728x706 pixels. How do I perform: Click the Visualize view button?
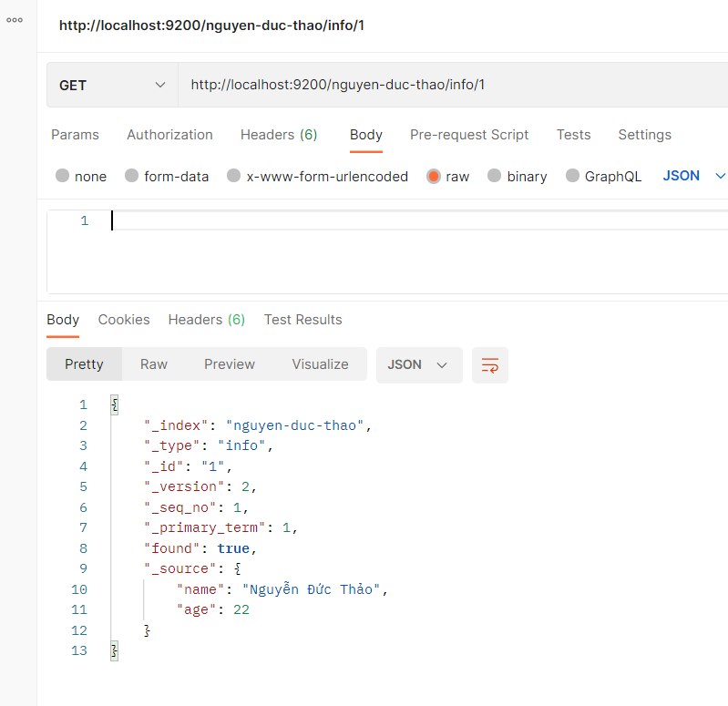pyautogui.click(x=320, y=364)
